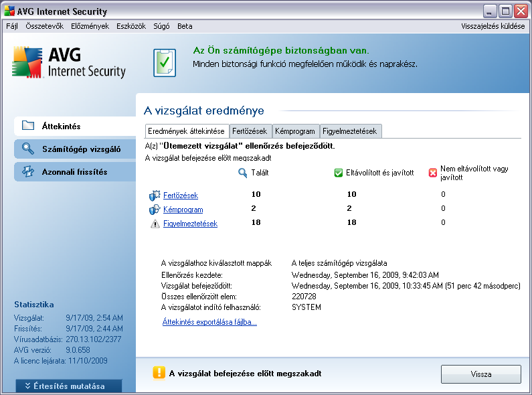The image size is (532, 395).
Task: Click the Figyelmeztetések found count 18
Action: [256, 222]
